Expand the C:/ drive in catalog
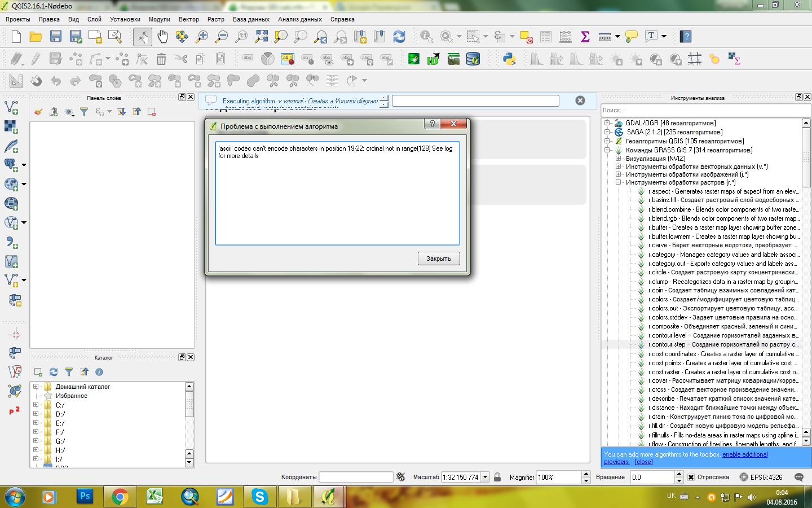The width and height of the screenshot is (812, 508). tap(36, 405)
